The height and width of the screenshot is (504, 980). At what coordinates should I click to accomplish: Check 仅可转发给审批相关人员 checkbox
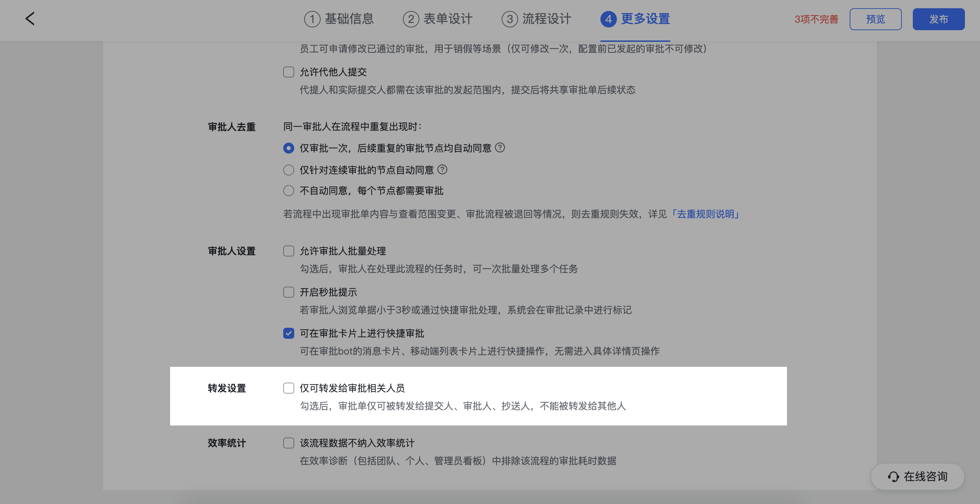coord(289,388)
